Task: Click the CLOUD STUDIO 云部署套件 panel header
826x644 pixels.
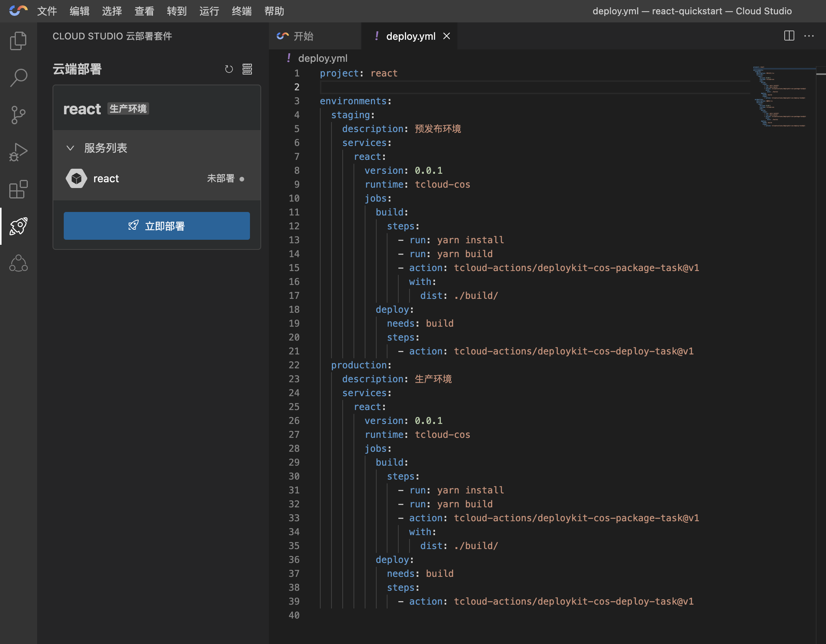Action: point(112,36)
